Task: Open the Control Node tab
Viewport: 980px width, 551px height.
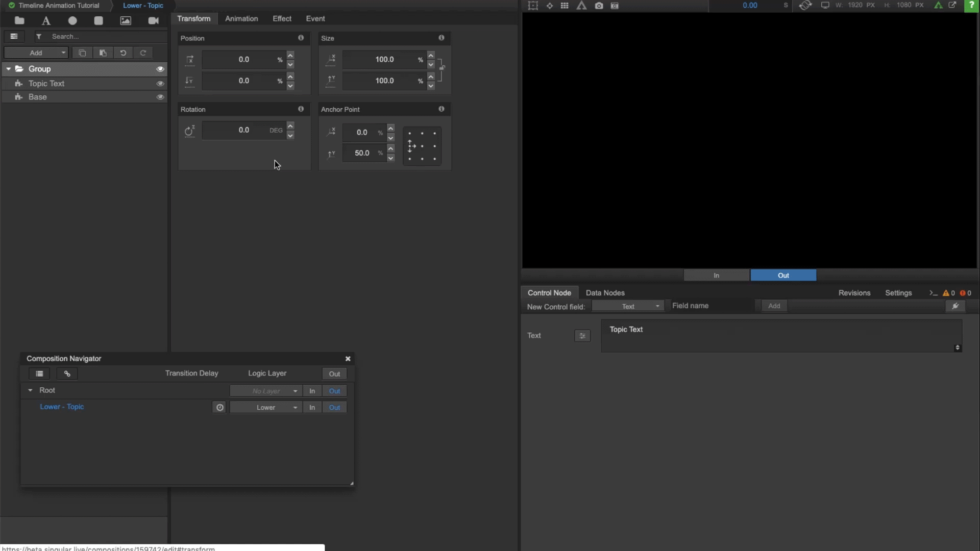Action: click(549, 293)
